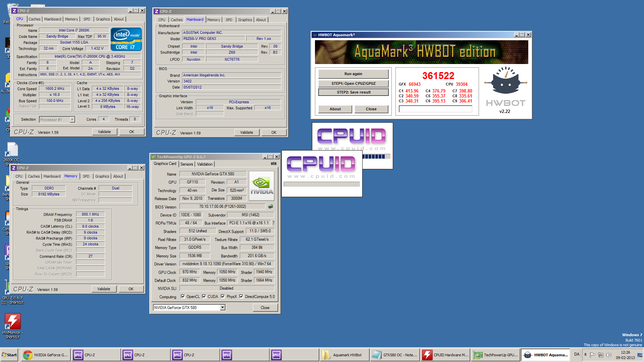Open the GPU selection dropdown in GPU-Z
Screen dimensions: 644x362
pos(222,307)
